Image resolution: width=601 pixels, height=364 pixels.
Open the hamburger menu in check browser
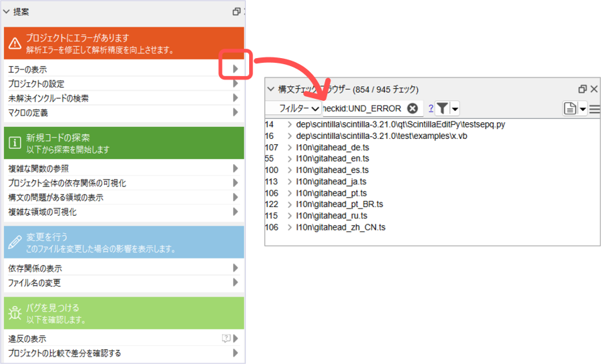[x=594, y=110]
